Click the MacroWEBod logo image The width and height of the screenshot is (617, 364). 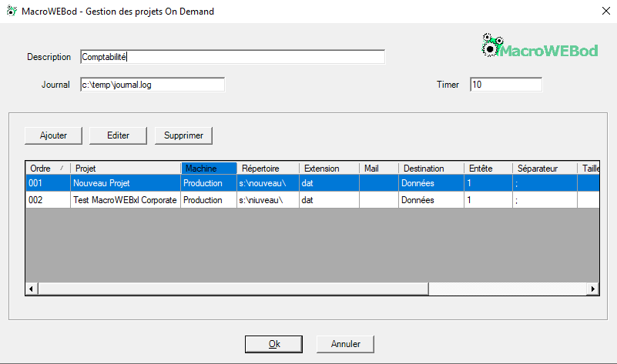(x=539, y=48)
